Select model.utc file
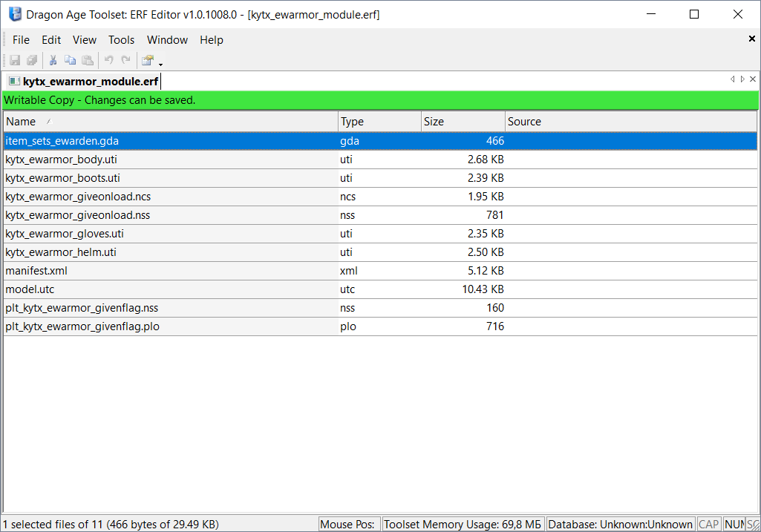The width and height of the screenshot is (761, 532). tap(380, 289)
